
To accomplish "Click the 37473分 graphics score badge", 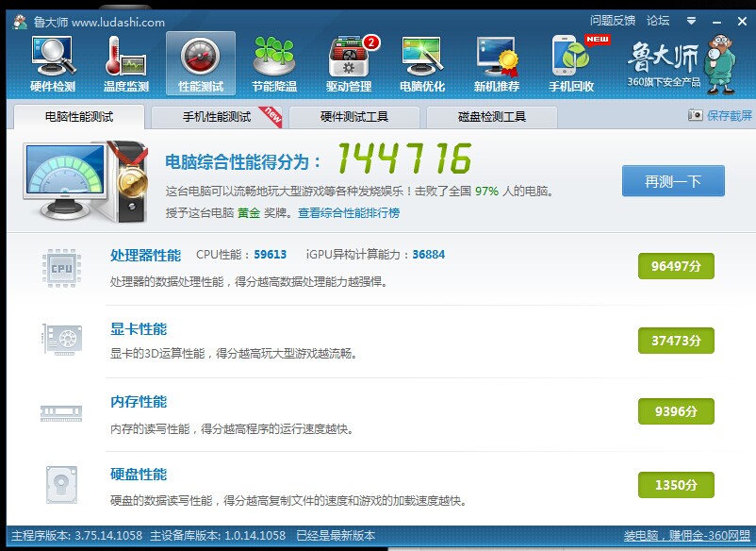I will click(676, 341).
